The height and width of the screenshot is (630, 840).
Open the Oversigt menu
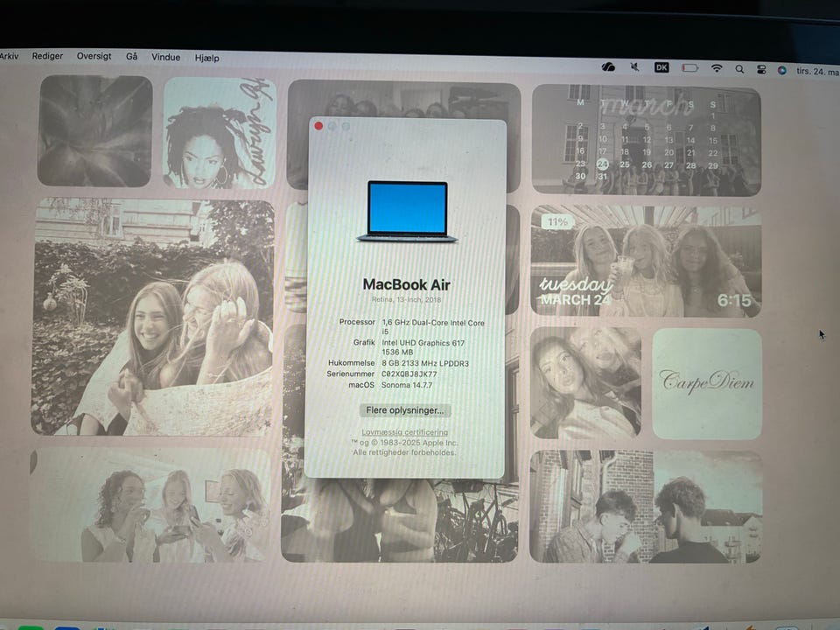(94, 56)
